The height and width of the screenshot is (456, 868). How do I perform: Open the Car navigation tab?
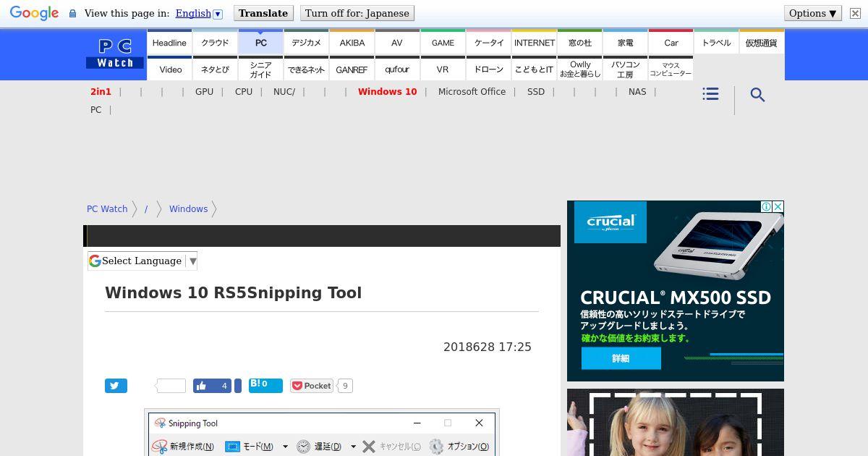click(671, 43)
